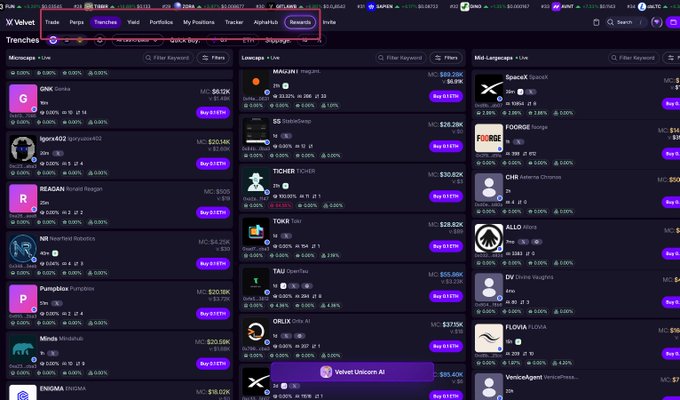680x400 pixels.
Task: Open the Minds bear avatar
Action: coord(23,348)
